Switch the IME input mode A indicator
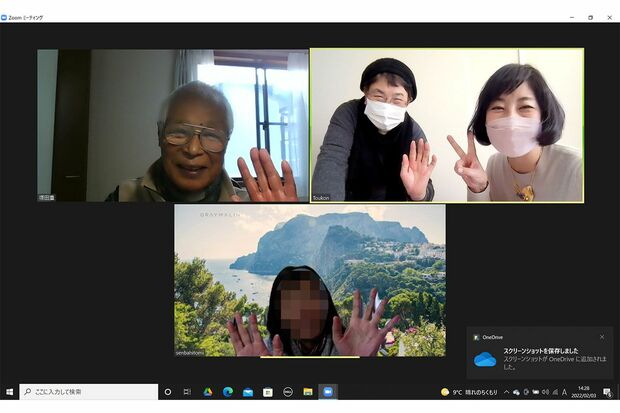The width and height of the screenshot is (620, 413). click(564, 392)
